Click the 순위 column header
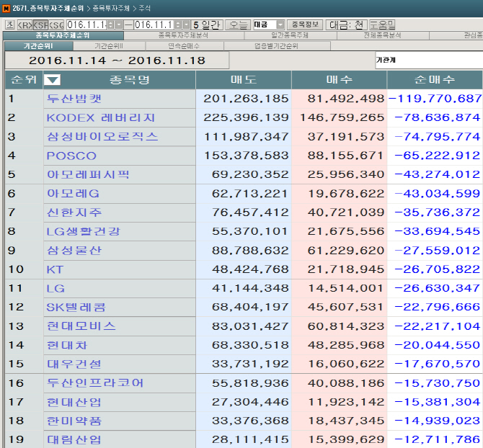Image resolution: width=483 pixels, height=448 pixels. point(24,80)
